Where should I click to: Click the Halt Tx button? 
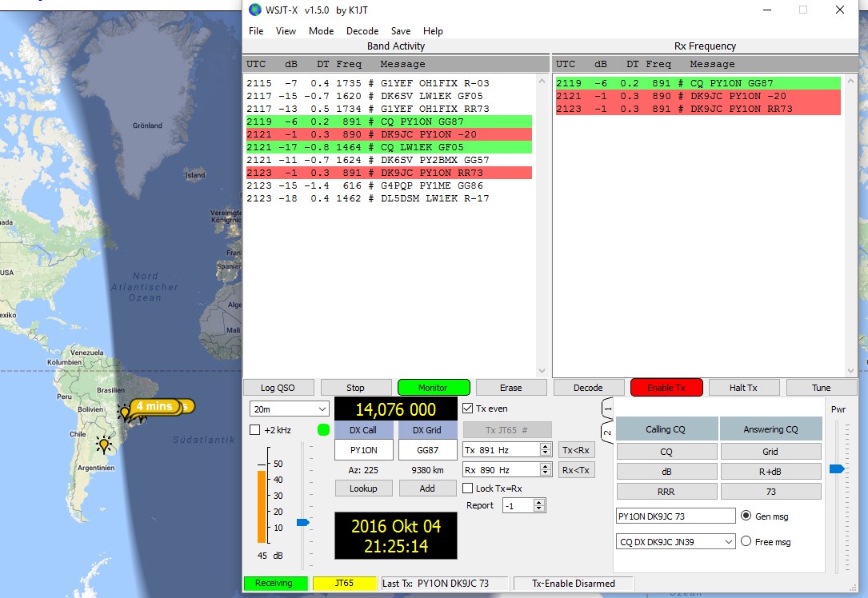click(x=743, y=388)
